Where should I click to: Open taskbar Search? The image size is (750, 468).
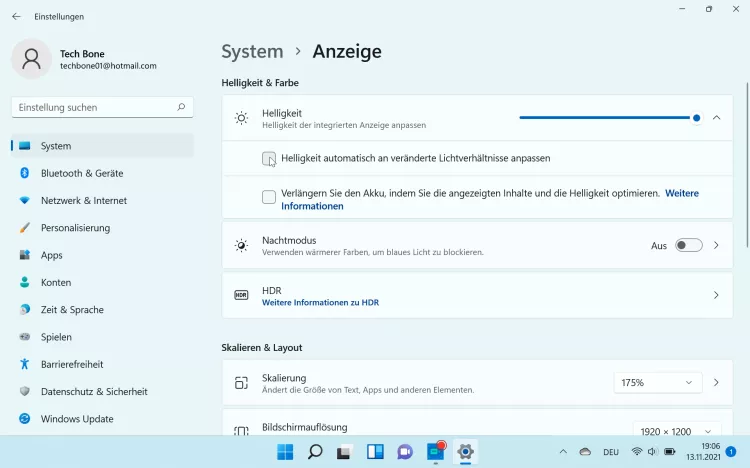pyautogui.click(x=315, y=451)
